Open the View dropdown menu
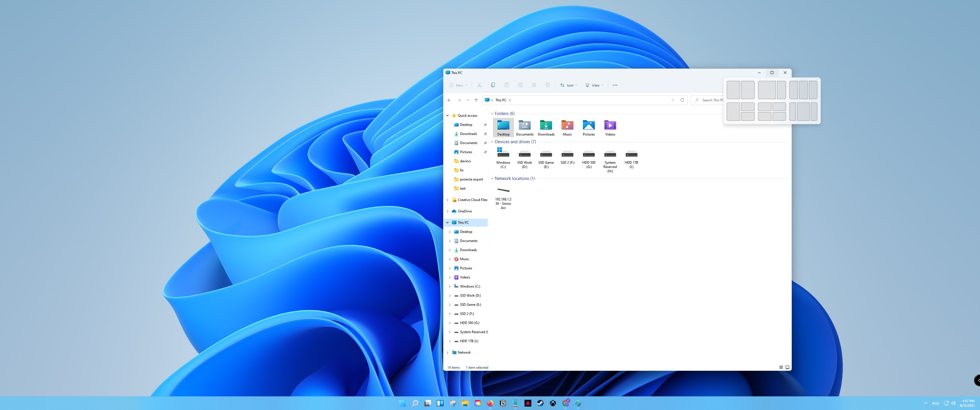Image resolution: width=980 pixels, height=410 pixels. pyautogui.click(x=594, y=85)
